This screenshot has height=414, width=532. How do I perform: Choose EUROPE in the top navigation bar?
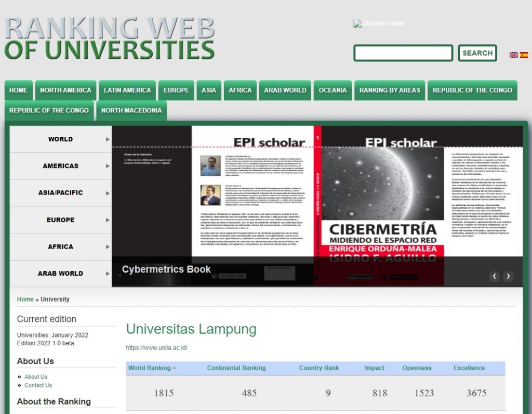pyautogui.click(x=176, y=90)
